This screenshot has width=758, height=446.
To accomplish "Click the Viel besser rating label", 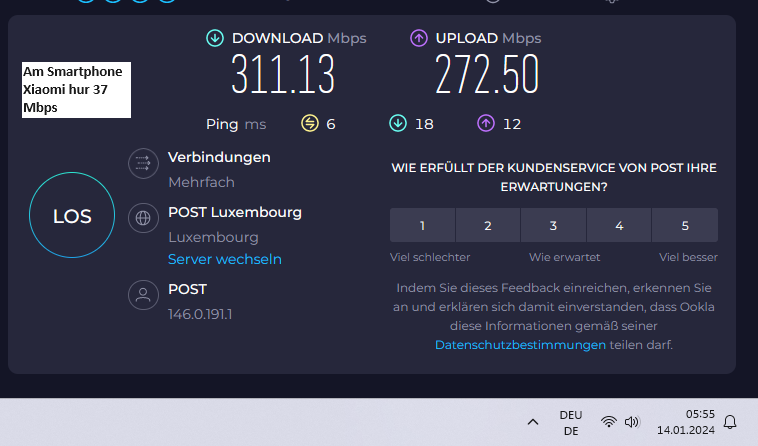I will click(688, 257).
